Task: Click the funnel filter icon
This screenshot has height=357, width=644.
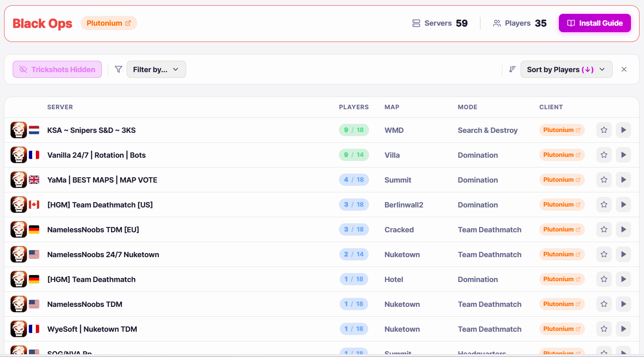Action: (x=119, y=69)
